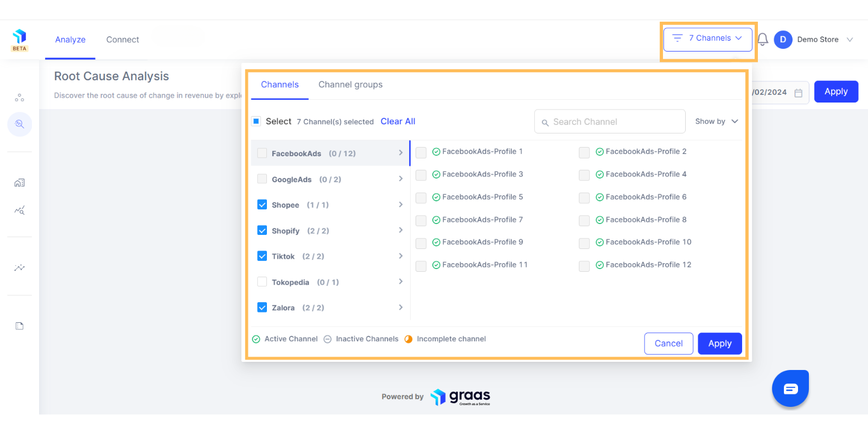Viewport: 868px width, 434px height.
Task: Select the Channel groups tab
Action: (x=350, y=85)
